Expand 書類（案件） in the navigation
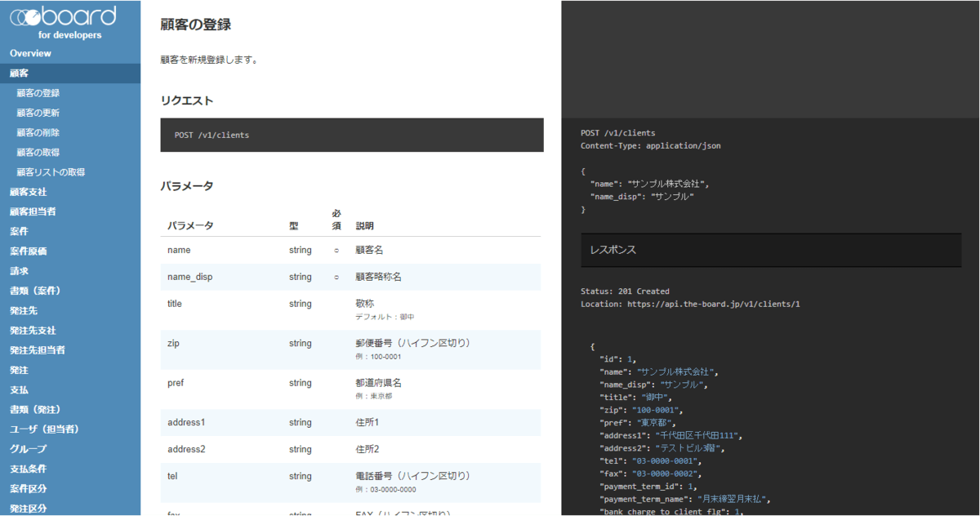 36,291
